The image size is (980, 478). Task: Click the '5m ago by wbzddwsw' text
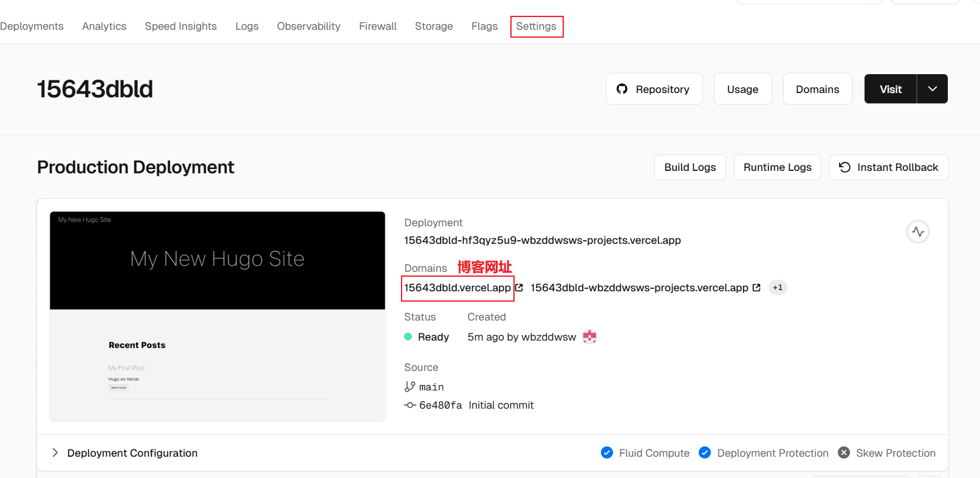pyautogui.click(x=522, y=337)
